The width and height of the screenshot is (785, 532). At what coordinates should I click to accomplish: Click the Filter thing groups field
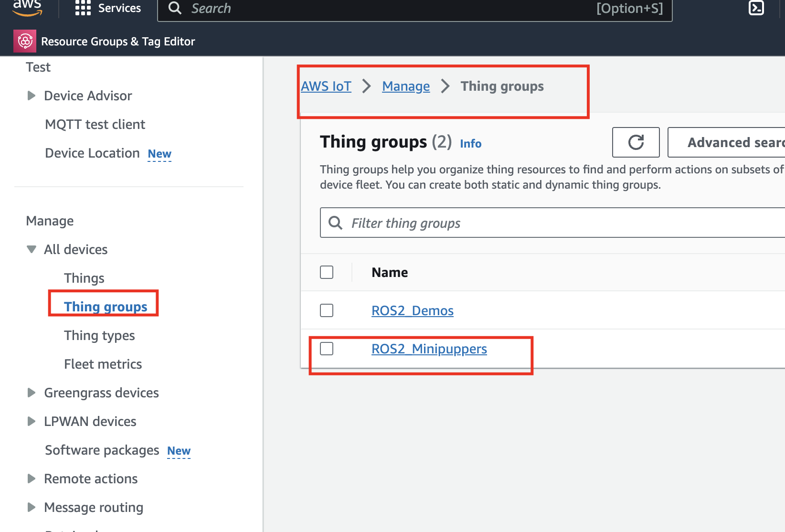click(x=563, y=223)
